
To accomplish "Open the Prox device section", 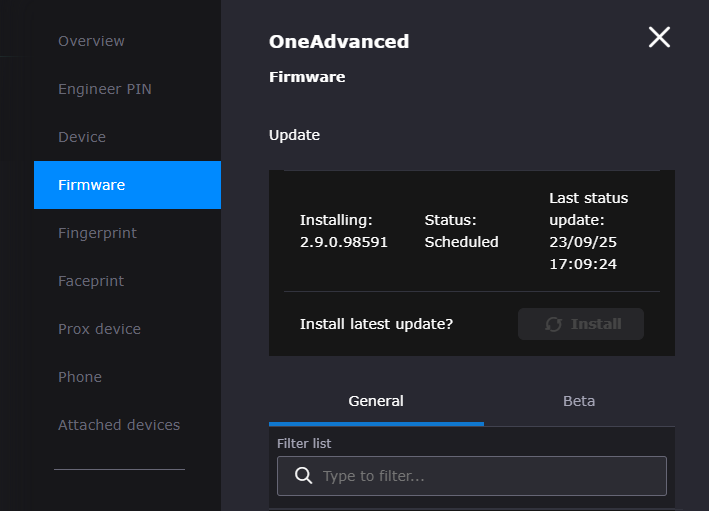I will 99,329.
